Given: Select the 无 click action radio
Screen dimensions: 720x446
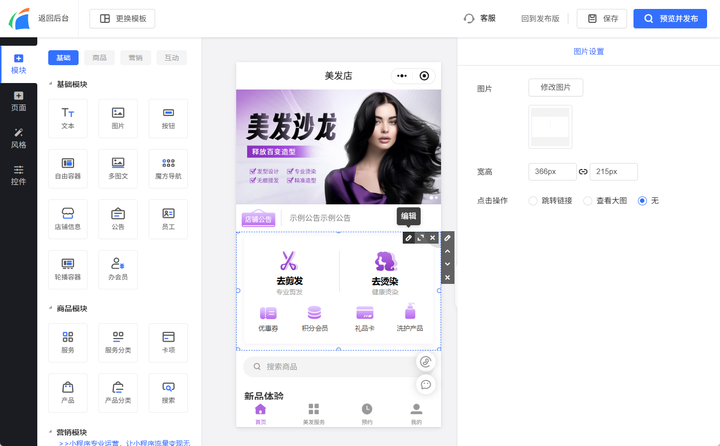Looking at the screenshot, I should 642,201.
